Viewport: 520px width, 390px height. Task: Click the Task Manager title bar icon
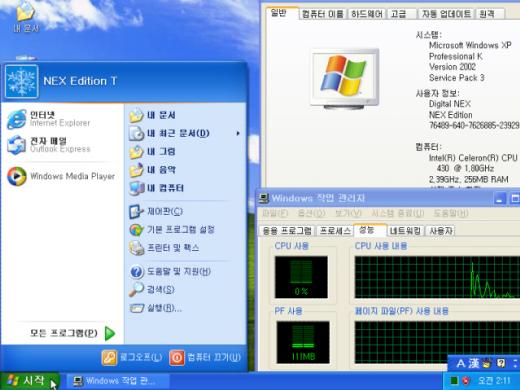click(x=264, y=198)
